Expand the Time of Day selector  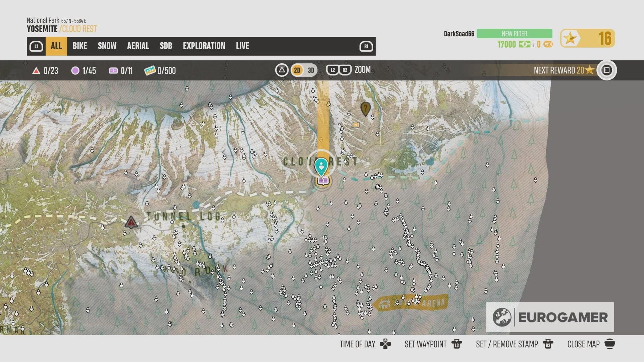(358, 344)
